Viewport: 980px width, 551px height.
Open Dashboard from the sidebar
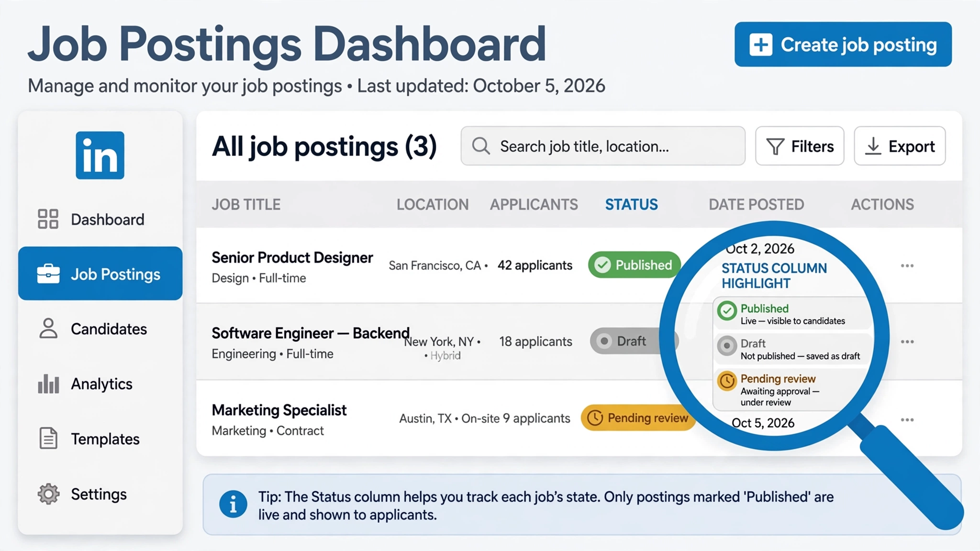coord(100,220)
